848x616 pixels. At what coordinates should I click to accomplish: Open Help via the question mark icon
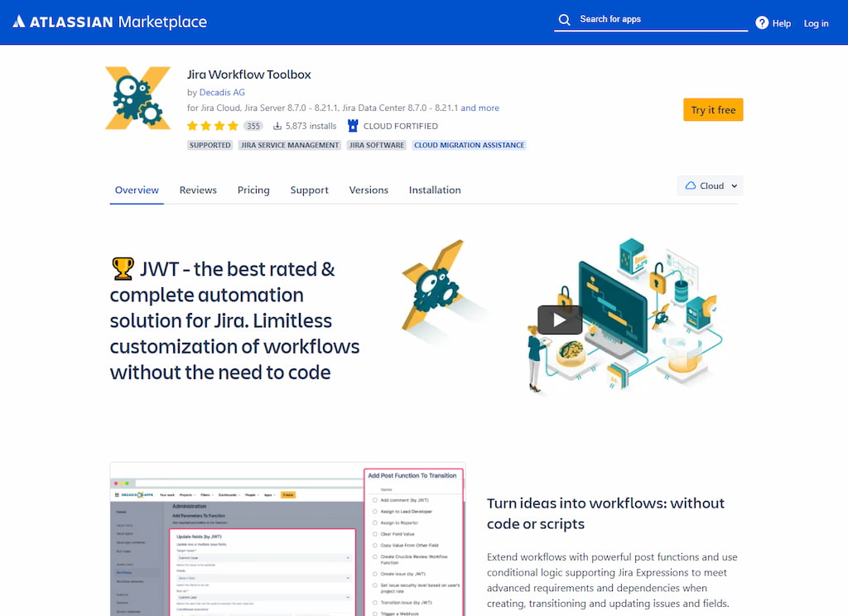coord(761,23)
